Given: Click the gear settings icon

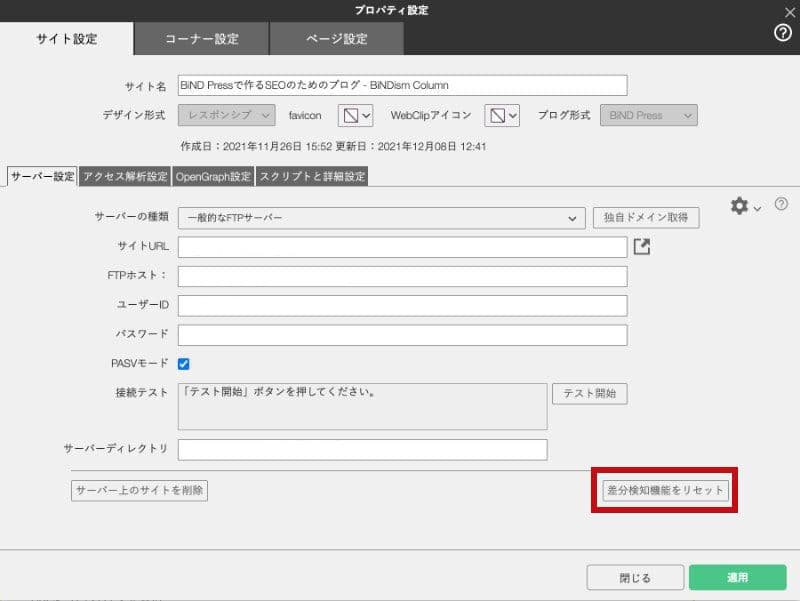Looking at the screenshot, I should pos(739,206).
